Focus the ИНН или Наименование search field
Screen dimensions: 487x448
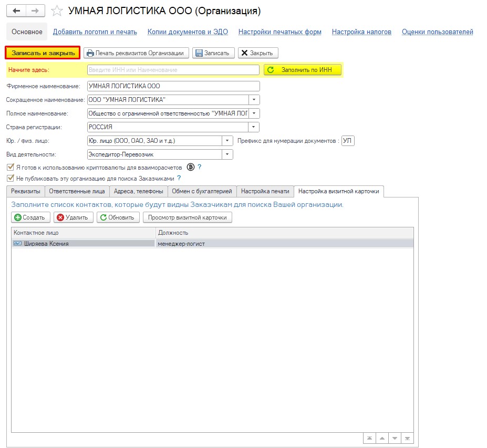[173, 70]
